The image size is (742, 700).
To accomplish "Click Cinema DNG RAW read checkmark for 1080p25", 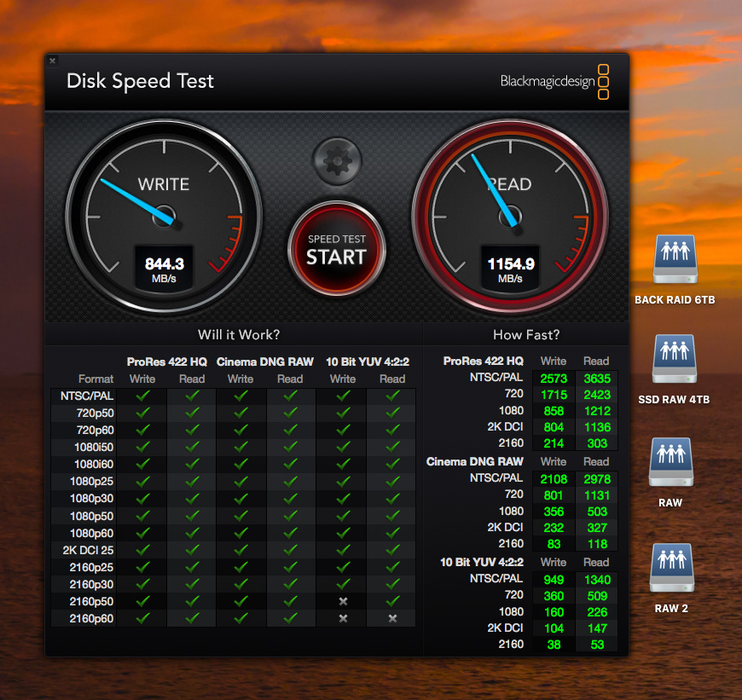I will pyautogui.click(x=290, y=481).
